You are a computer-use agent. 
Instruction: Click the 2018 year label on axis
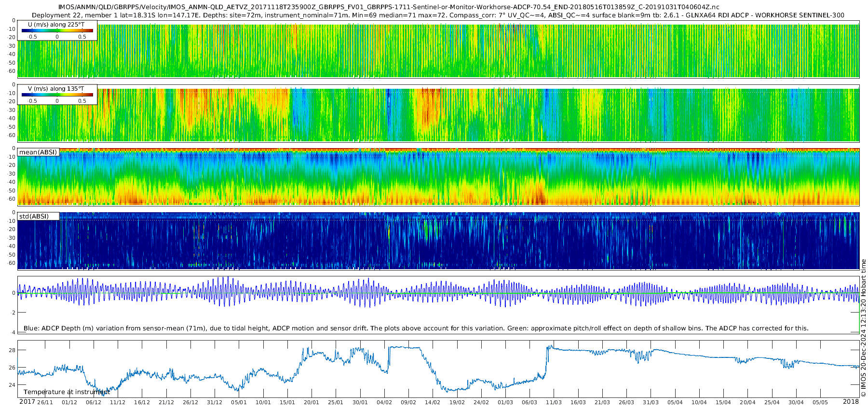pos(851,402)
